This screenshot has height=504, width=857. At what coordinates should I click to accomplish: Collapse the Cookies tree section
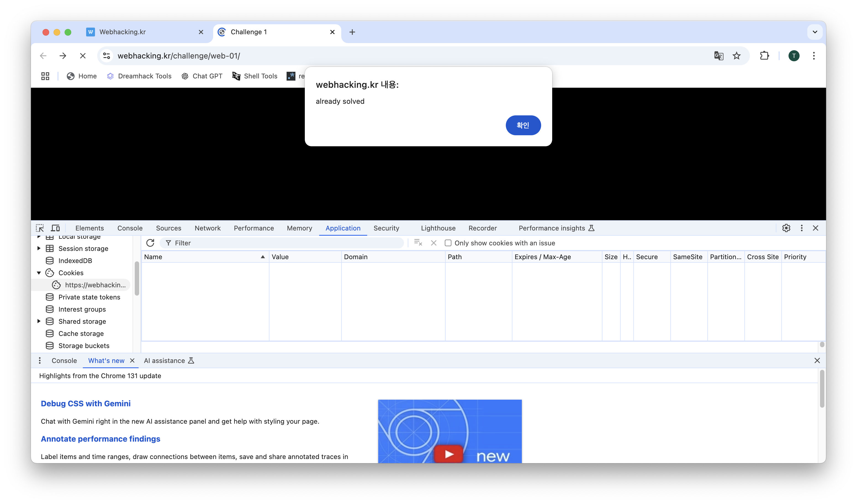click(39, 273)
